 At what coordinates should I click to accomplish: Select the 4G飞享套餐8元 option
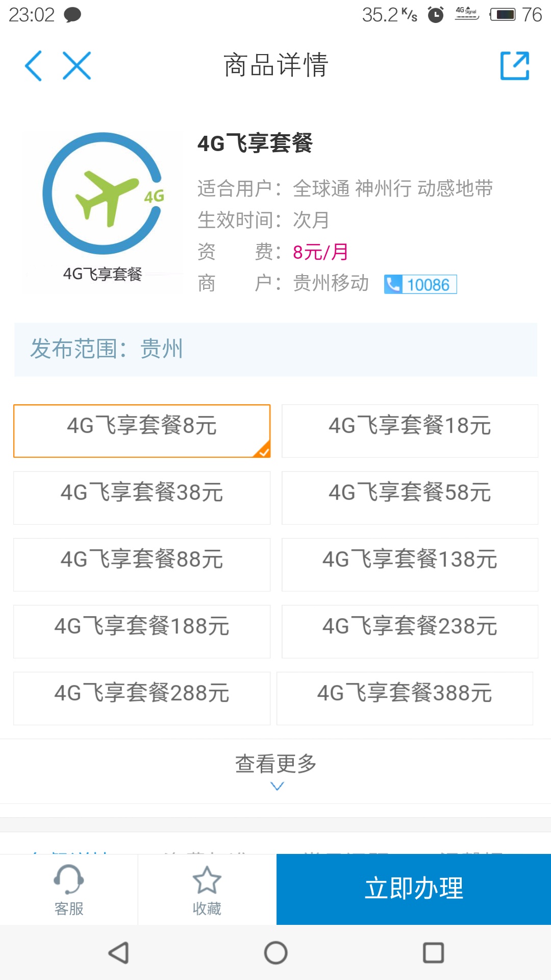pyautogui.click(x=142, y=431)
